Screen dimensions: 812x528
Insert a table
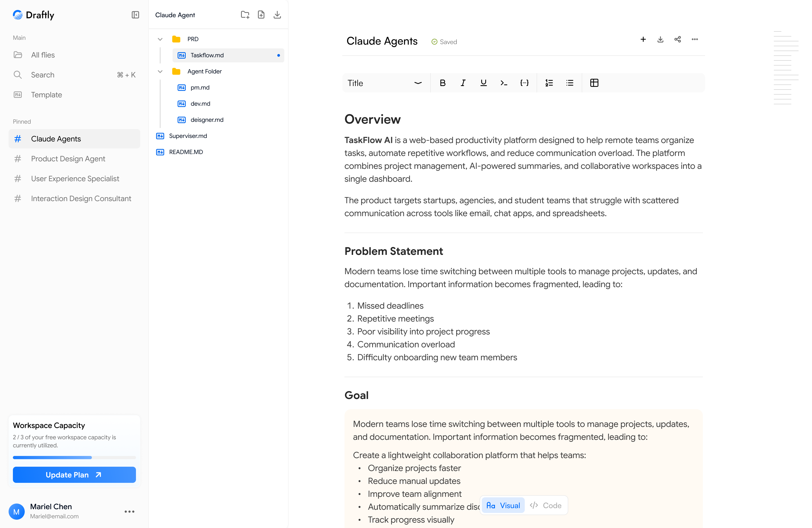point(594,83)
